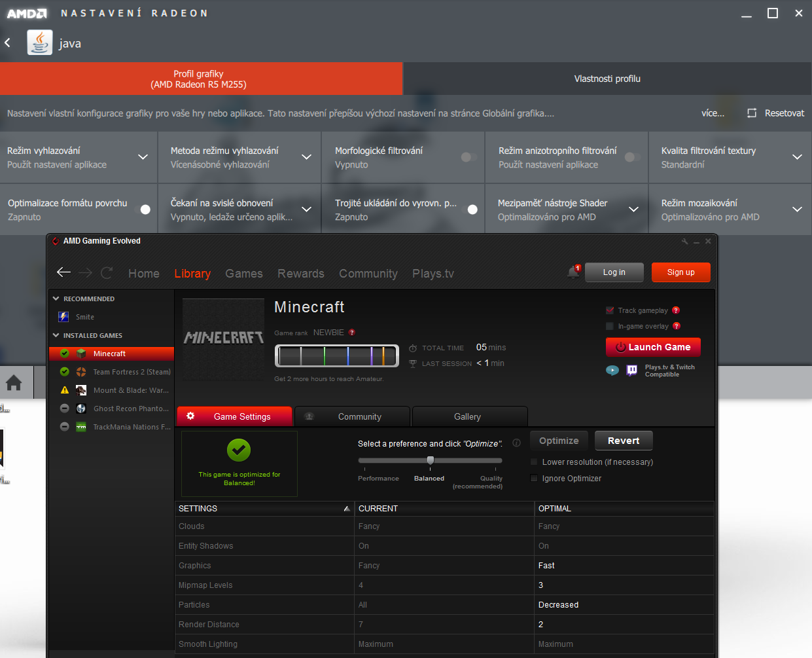Image resolution: width=812 pixels, height=658 pixels.
Task: Click the AMD logo in Radeon Settings
Action: pos(27,13)
